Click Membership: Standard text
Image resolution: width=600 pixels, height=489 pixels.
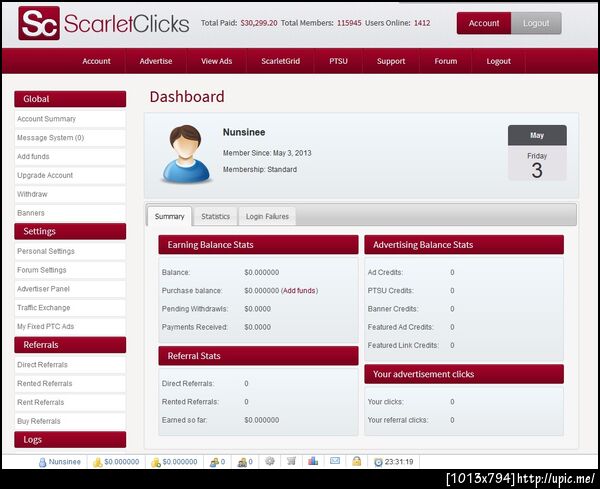tap(260, 170)
